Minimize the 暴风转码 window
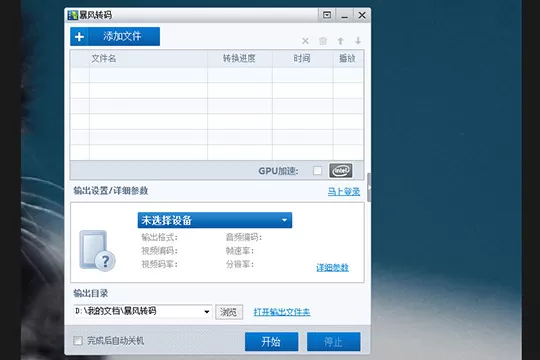 (x=344, y=15)
